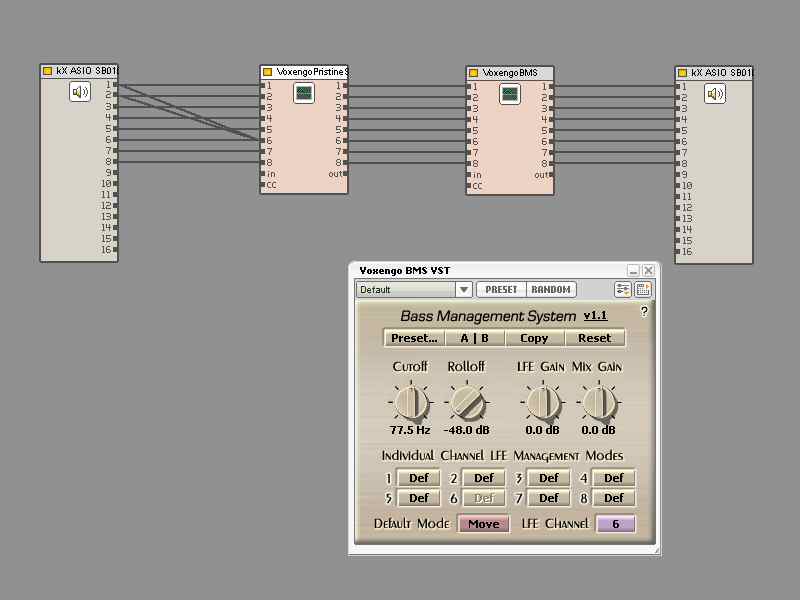Open the Default preset dropdown arrow
Screen dimensions: 800x600
(x=463, y=289)
